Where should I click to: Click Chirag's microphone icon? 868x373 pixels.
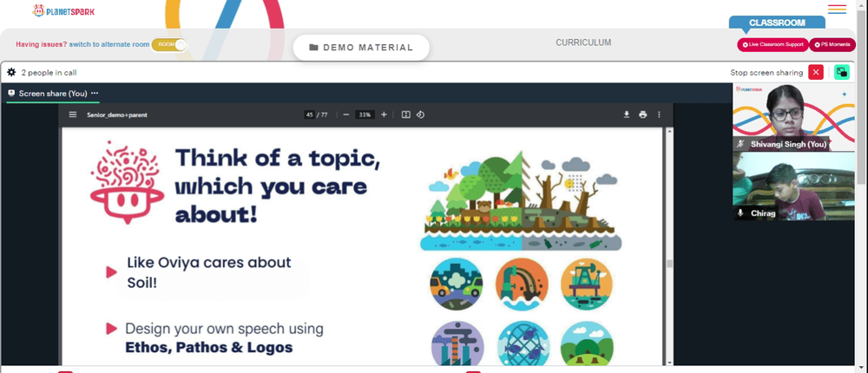pos(740,213)
